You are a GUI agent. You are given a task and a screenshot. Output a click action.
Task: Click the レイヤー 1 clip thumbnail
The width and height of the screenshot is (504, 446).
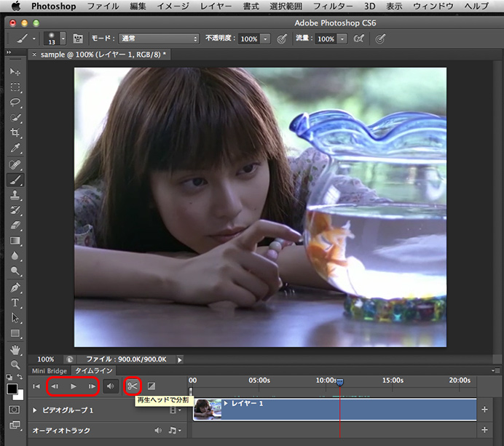point(208,410)
